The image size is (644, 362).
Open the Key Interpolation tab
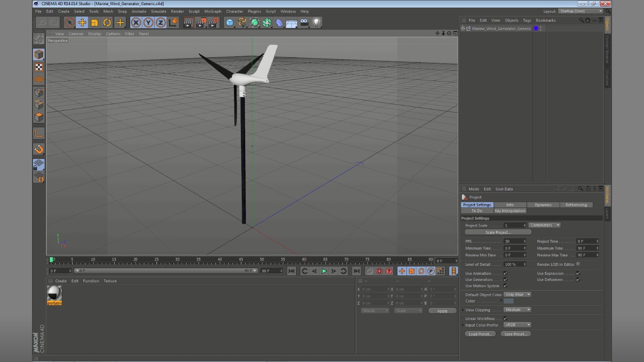point(510,211)
